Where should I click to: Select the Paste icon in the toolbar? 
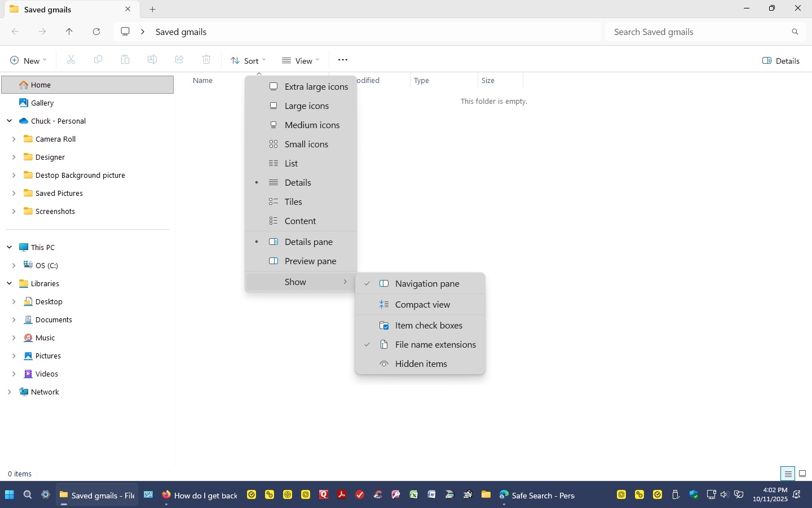[125, 59]
